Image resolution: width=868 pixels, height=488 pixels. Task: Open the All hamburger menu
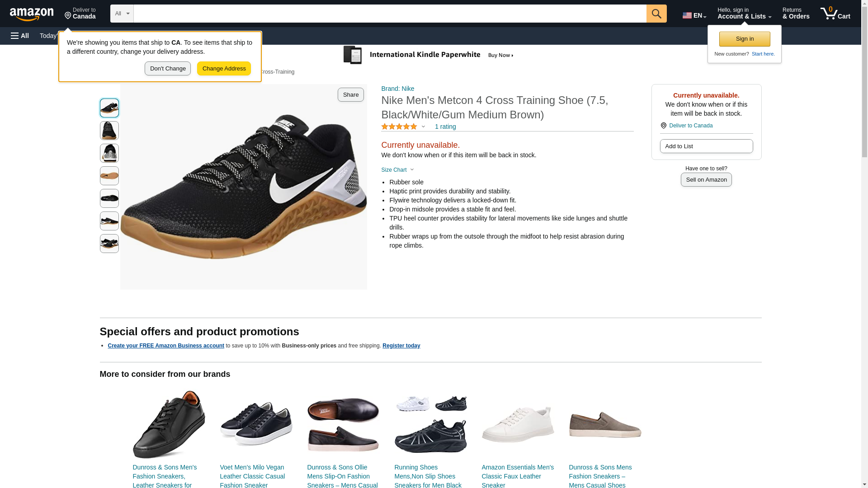click(x=20, y=36)
